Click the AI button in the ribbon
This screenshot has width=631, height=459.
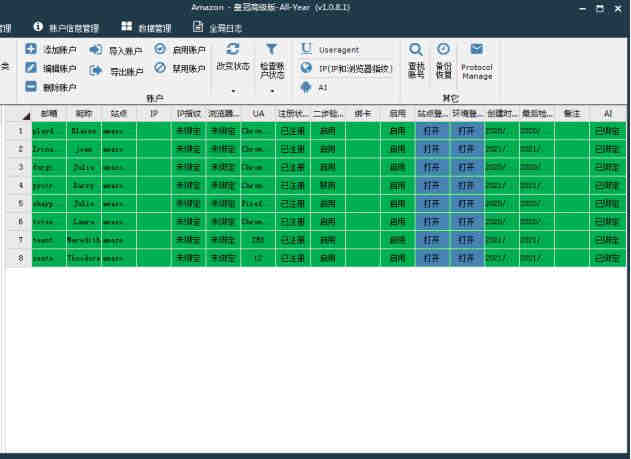tap(314, 87)
